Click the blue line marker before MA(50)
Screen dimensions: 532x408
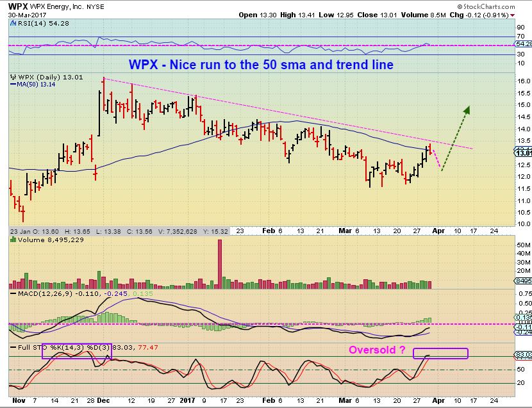(13, 84)
